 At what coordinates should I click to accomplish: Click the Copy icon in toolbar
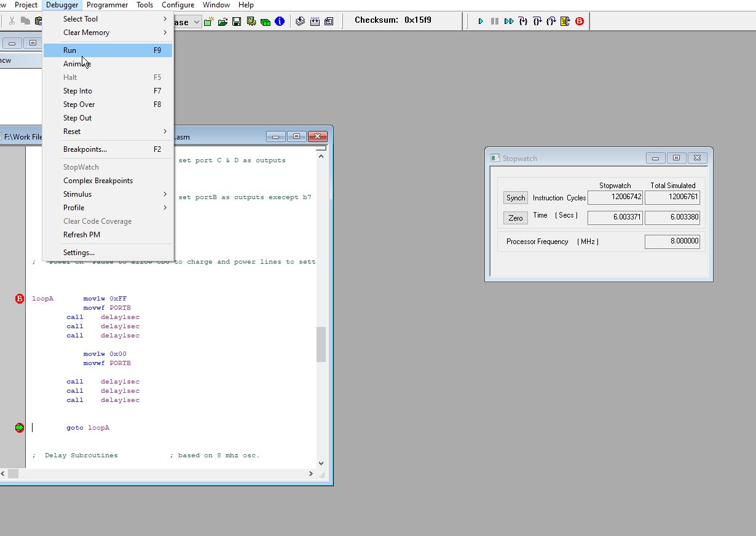tap(25, 22)
